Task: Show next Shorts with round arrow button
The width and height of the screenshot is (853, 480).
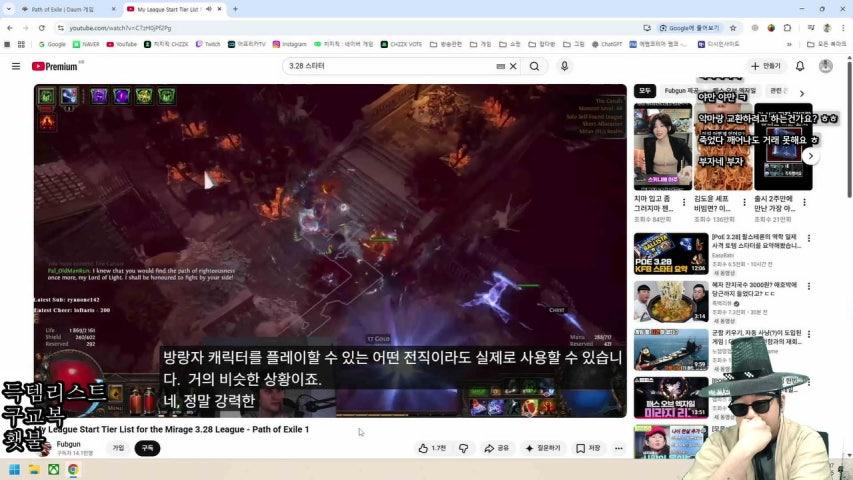Action: (811, 156)
